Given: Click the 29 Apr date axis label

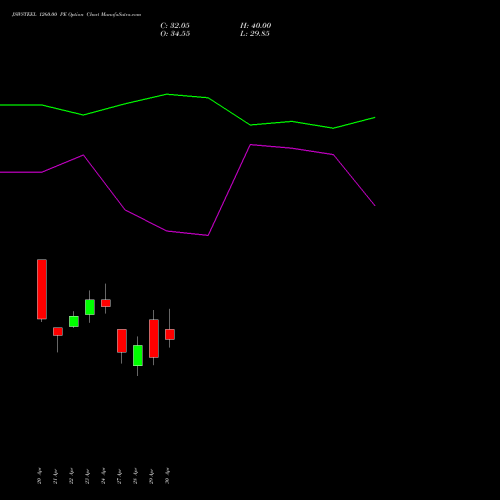Looking at the screenshot, I should (x=151, y=476).
